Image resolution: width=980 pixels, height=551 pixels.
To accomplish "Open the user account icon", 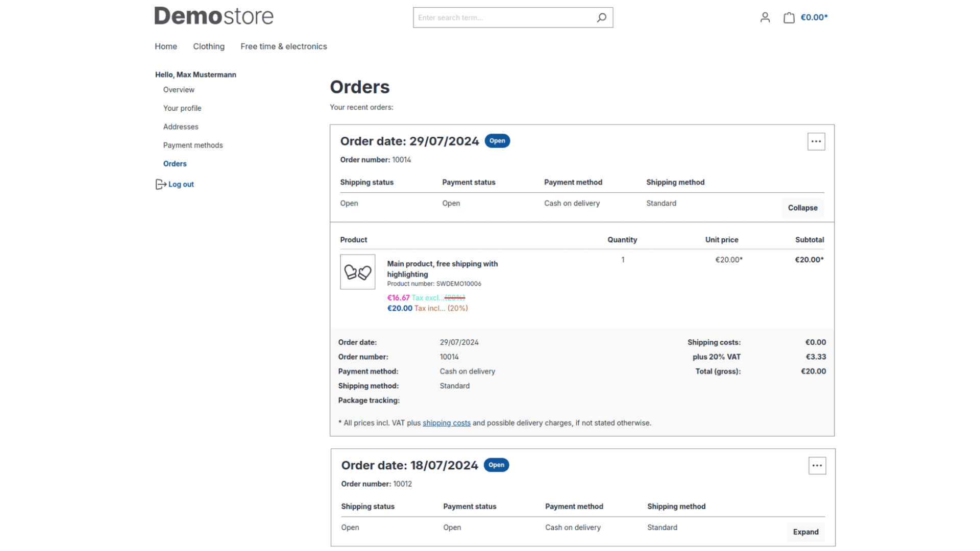I will pyautogui.click(x=765, y=17).
